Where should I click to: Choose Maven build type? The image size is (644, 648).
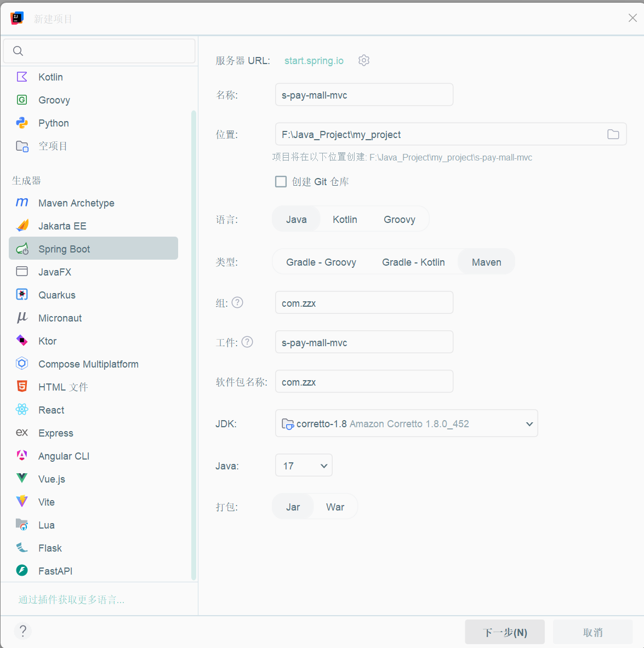point(486,262)
